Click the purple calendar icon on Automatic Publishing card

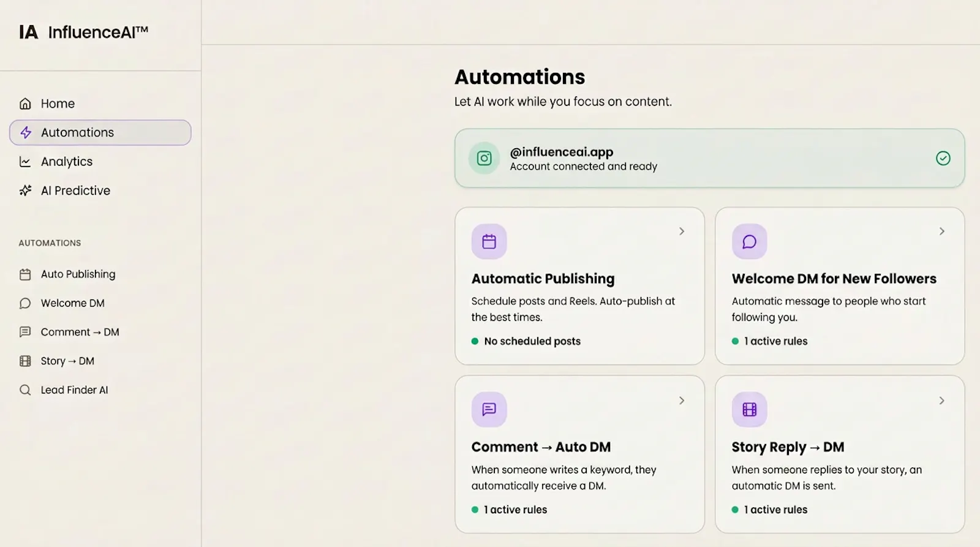(x=489, y=241)
